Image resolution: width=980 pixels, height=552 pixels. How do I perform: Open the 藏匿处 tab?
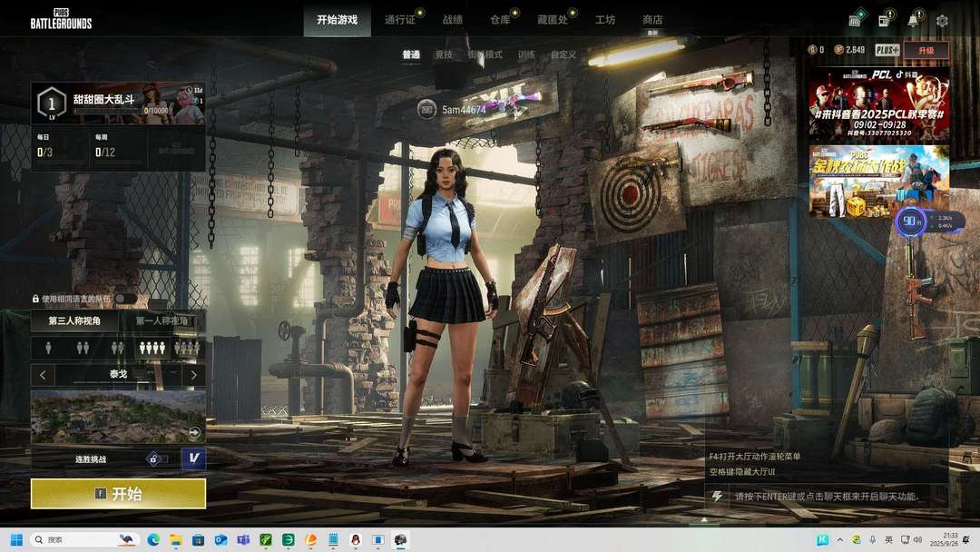pyautogui.click(x=553, y=20)
